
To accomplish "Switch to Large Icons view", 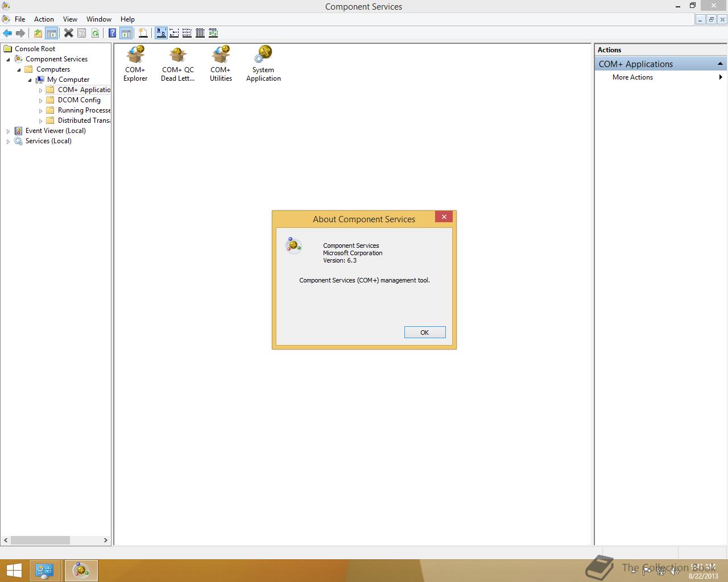I will click(x=161, y=33).
